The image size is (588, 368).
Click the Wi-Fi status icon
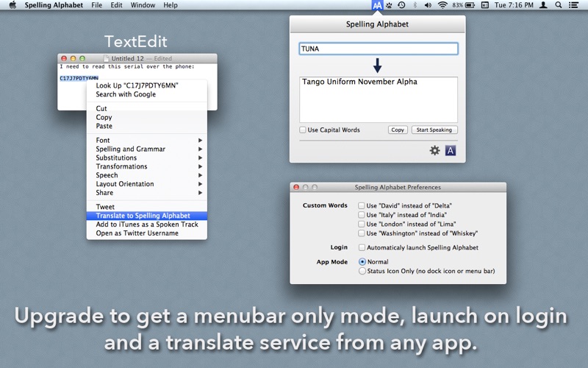(443, 5)
